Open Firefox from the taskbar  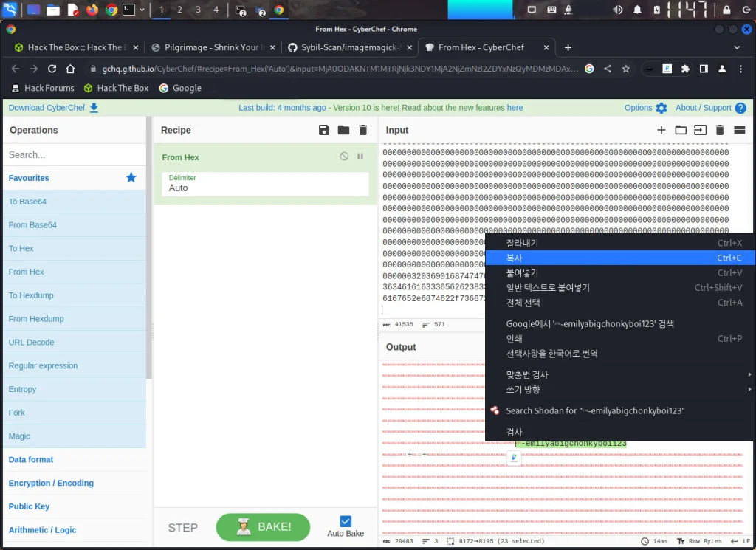92,10
